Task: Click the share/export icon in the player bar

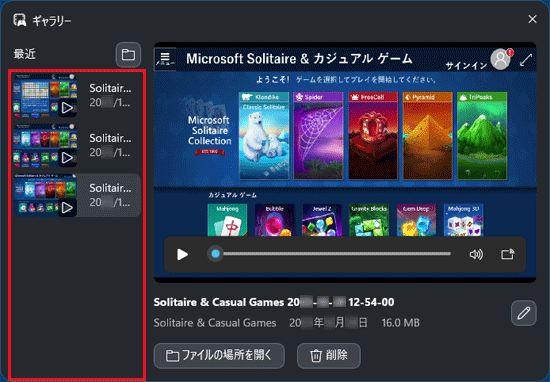Action: [x=508, y=254]
